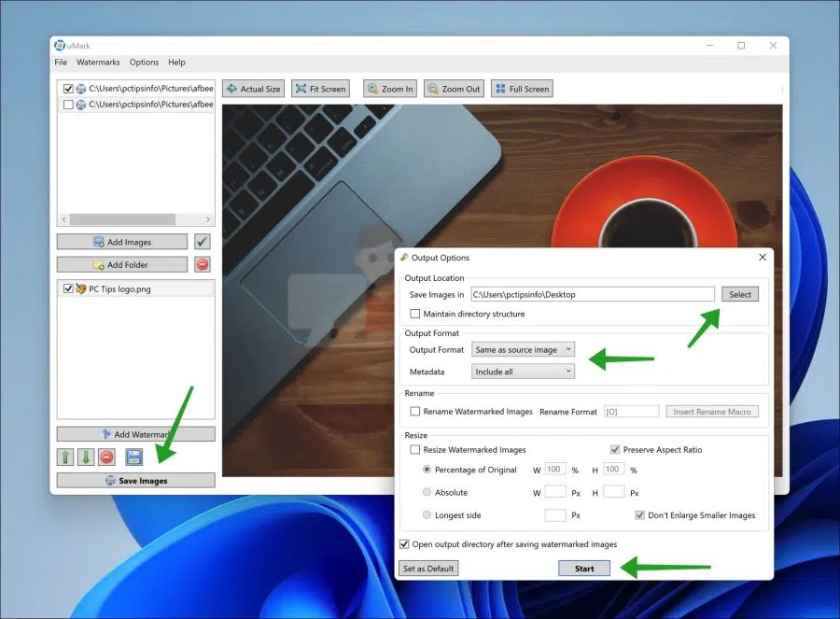Toggle the PC Tips logo.png watermark checkbox

(68, 288)
